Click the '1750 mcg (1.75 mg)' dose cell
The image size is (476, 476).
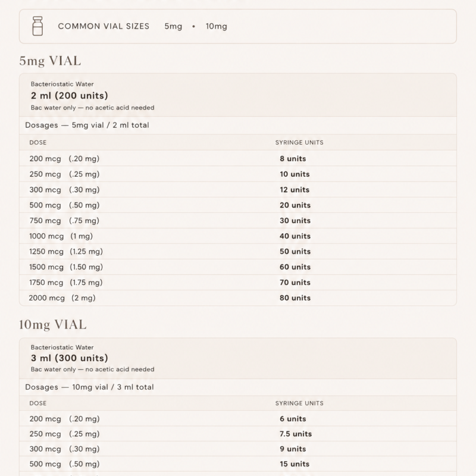click(66, 283)
